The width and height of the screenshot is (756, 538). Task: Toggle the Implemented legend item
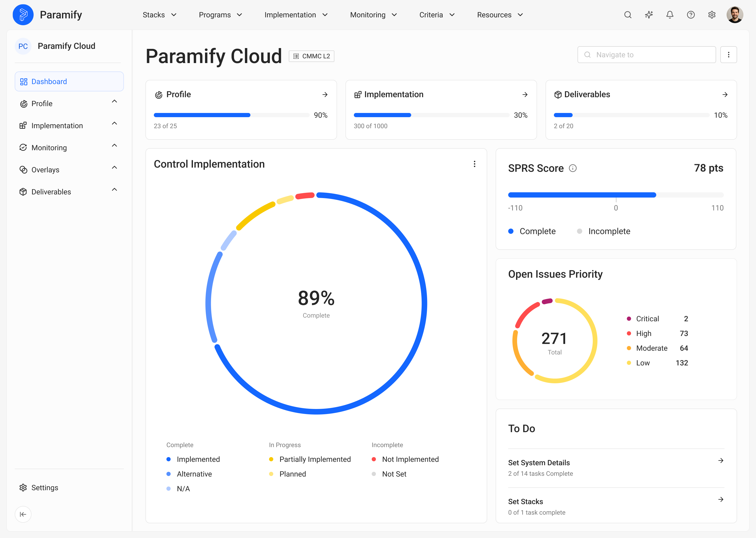tap(198, 459)
